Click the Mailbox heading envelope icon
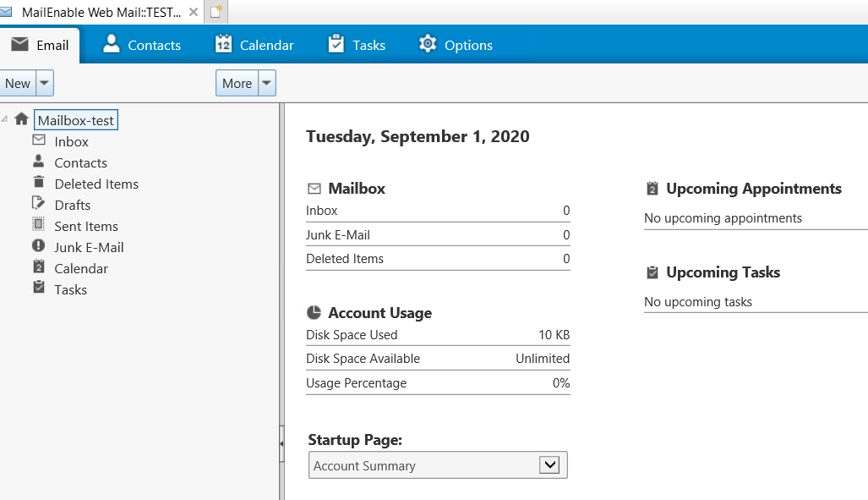The width and height of the screenshot is (868, 500). [314, 189]
